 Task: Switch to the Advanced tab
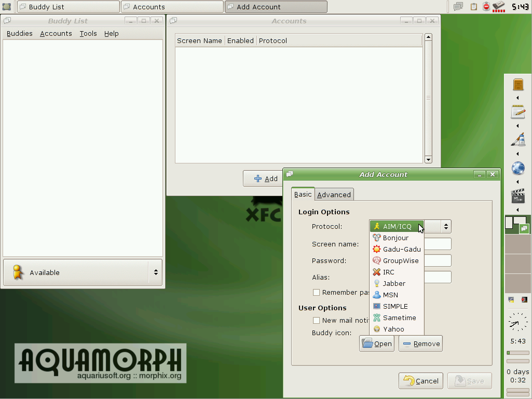pos(334,195)
